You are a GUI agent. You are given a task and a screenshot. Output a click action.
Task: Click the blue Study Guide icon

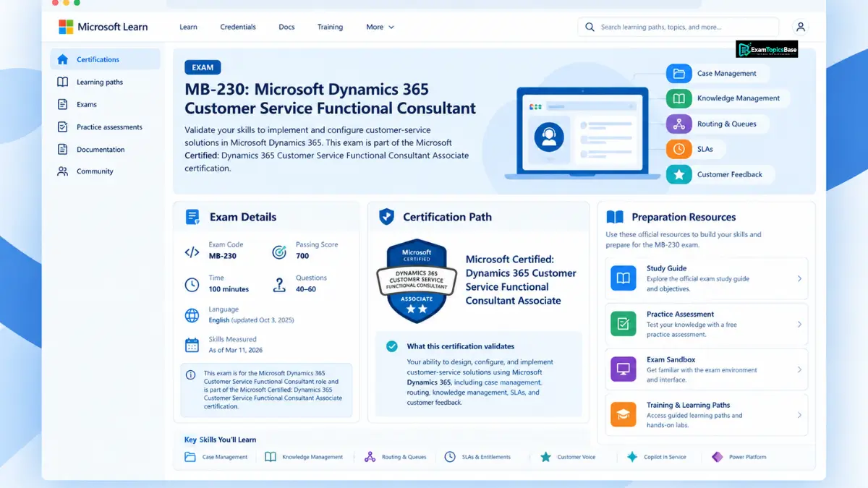pyautogui.click(x=624, y=278)
